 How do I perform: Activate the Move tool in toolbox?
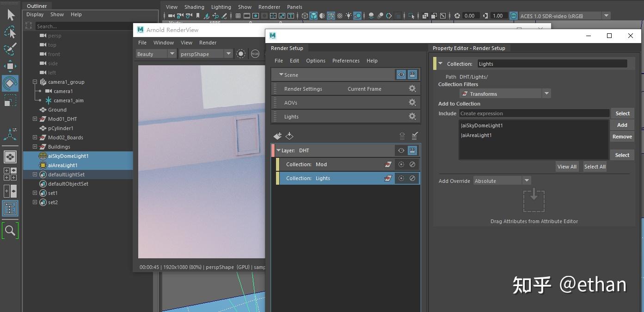[10, 66]
